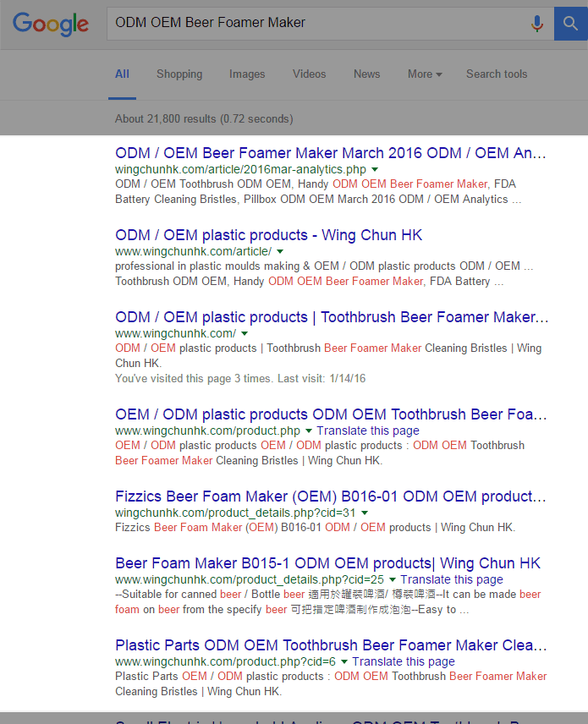This screenshot has width=588, height=724.
Task: Expand arrow next to wingchunhk.com/article/ URL
Action: coord(280,252)
